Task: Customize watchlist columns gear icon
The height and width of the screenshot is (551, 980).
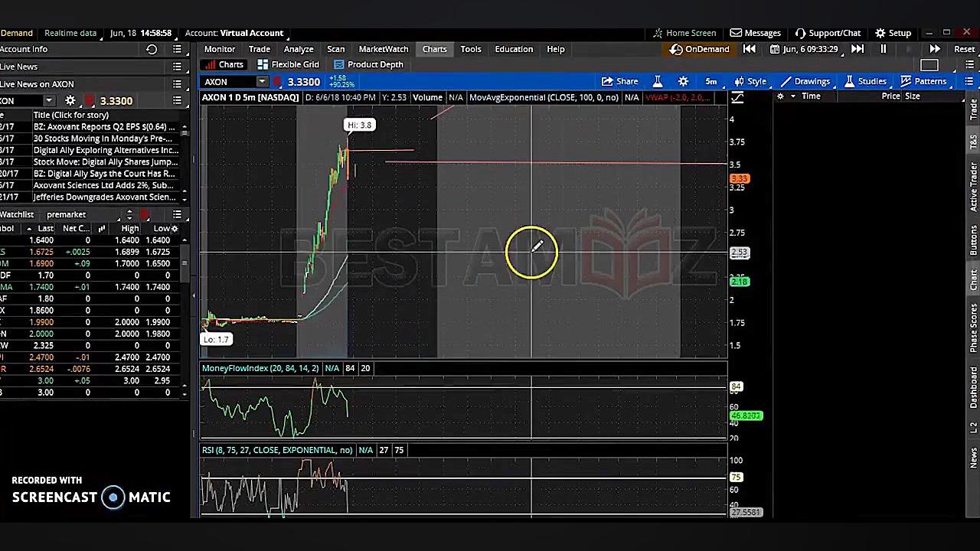Action: (x=175, y=229)
